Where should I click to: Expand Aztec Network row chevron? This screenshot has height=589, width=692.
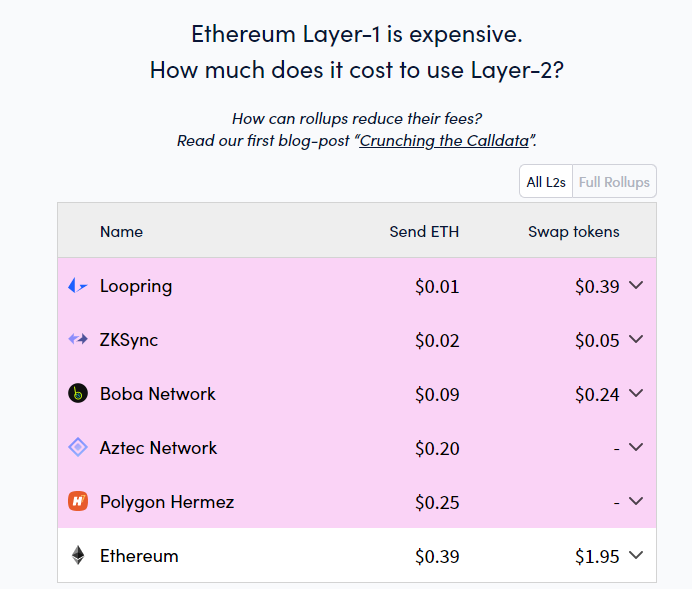[x=636, y=447]
